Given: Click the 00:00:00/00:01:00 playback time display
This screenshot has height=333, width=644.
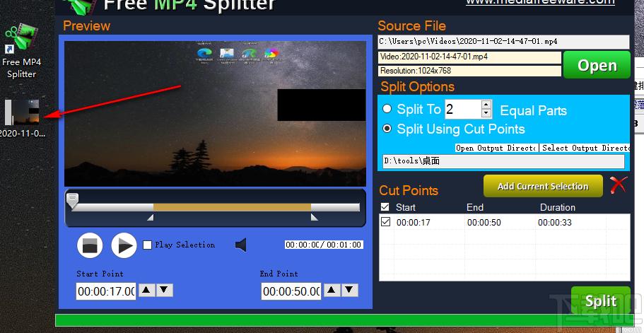Looking at the screenshot, I should (x=324, y=245).
